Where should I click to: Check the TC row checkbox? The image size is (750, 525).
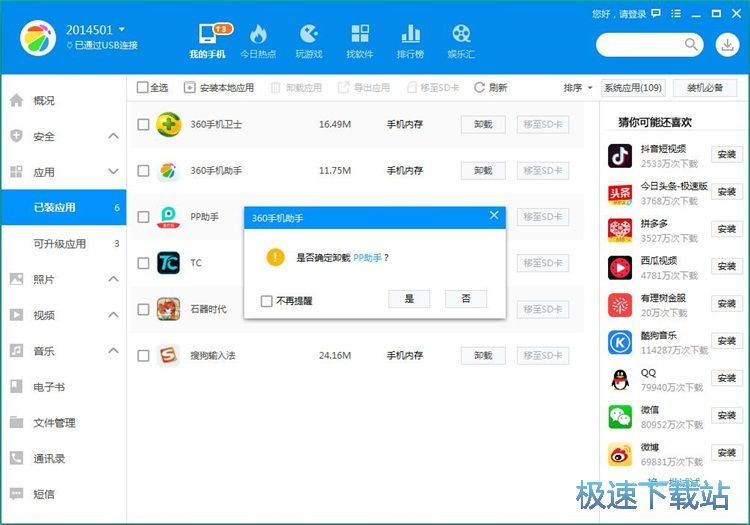click(143, 263)
